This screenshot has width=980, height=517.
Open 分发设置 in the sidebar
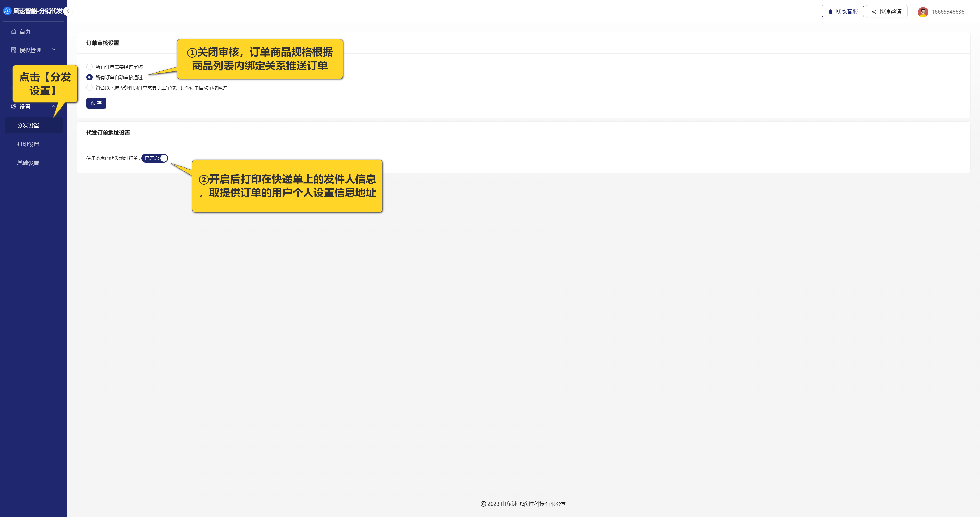28,125
